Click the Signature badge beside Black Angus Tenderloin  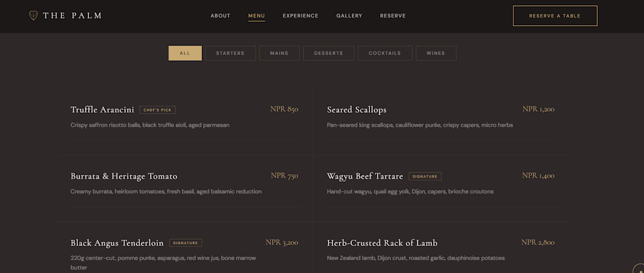point(185,243)
